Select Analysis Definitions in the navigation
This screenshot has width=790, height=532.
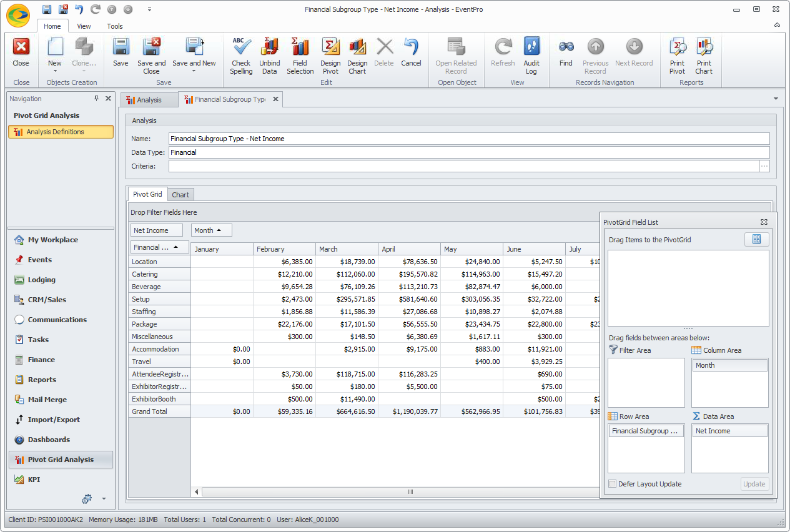(61, 132)
